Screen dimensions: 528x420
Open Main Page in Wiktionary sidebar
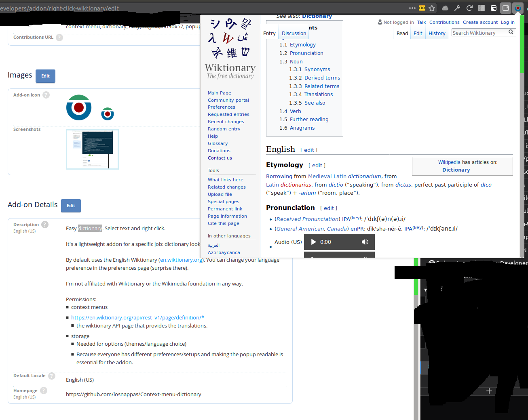tap(220, 93)
